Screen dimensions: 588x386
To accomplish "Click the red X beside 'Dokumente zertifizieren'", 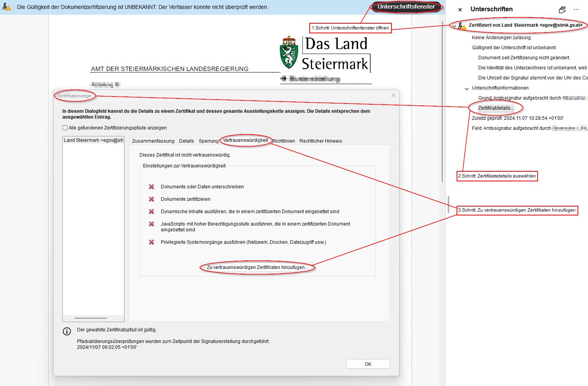I will (152, 199).
